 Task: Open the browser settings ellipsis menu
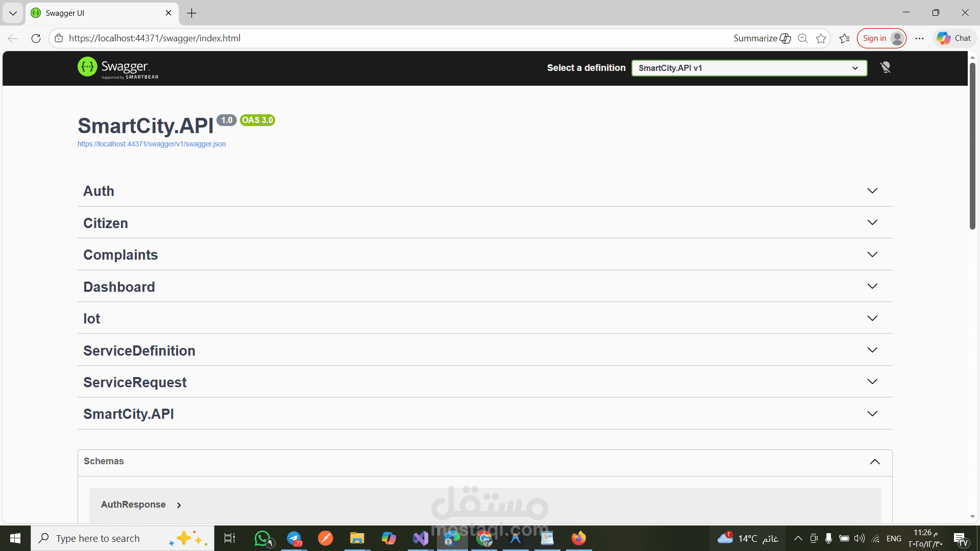click(x=919, y=38)
